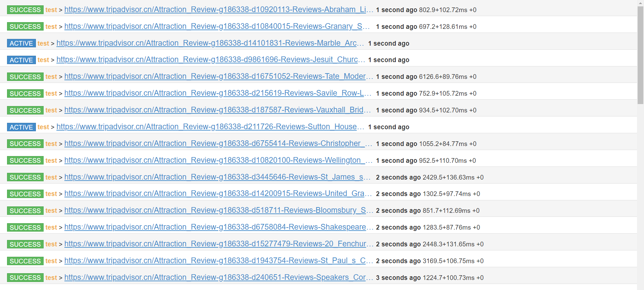The height and width of the screenshot is (290, 644).
Task: Click SUCCESS badge on Bloomsbury_S row
Action: pyautogui.click(x=25, y=211)
